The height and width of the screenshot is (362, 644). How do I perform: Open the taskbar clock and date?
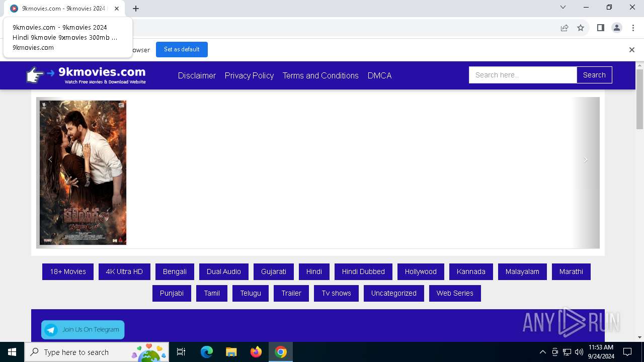pos(601,352)
